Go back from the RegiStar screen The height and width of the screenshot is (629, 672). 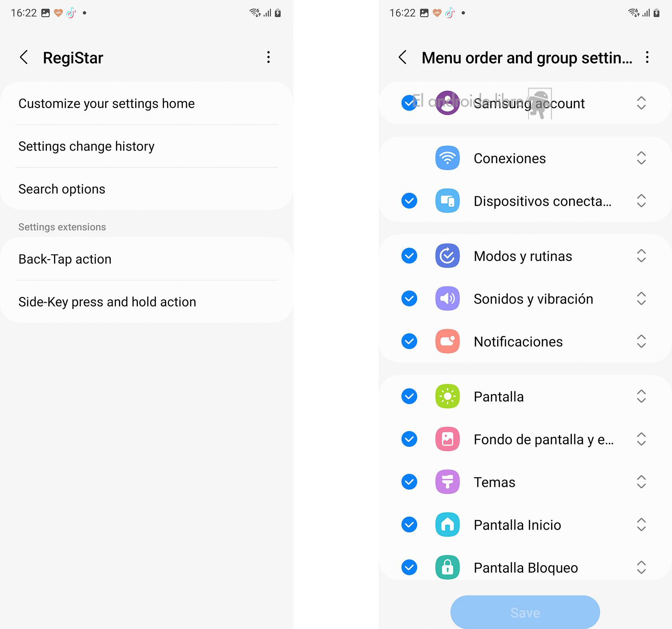(x=24, y=58)
